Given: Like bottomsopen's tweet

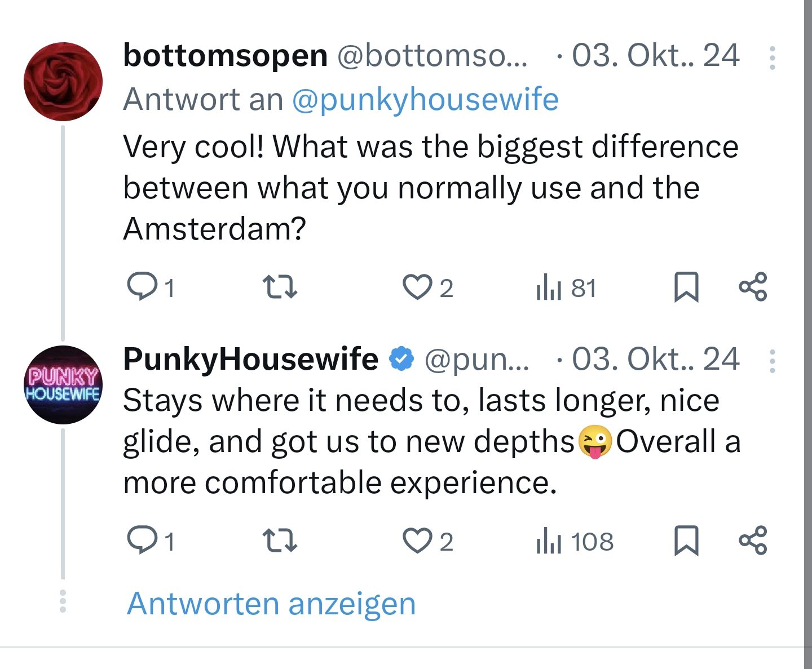Looking at the screenshot, I should (417, 286).
